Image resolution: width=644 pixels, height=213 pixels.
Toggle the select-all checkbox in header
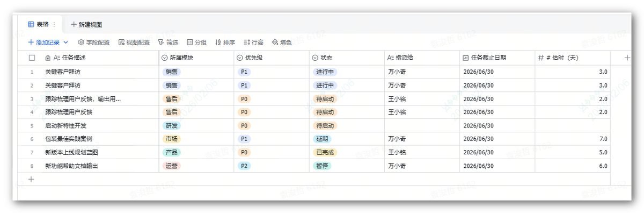[32, 58]
